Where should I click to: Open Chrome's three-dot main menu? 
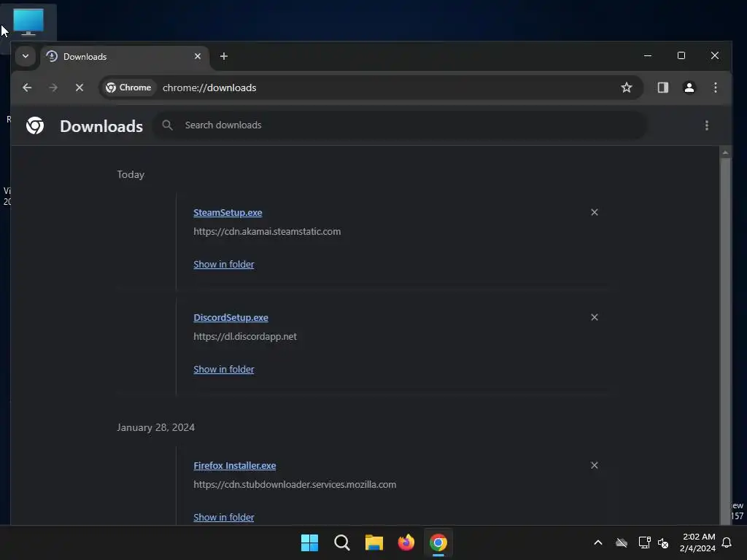coord(715,87)
